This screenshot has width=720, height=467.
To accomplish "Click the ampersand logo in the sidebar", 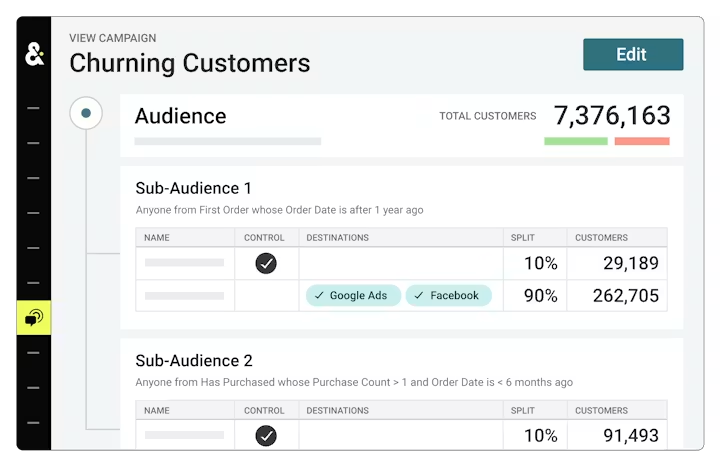I will point(34,54).
